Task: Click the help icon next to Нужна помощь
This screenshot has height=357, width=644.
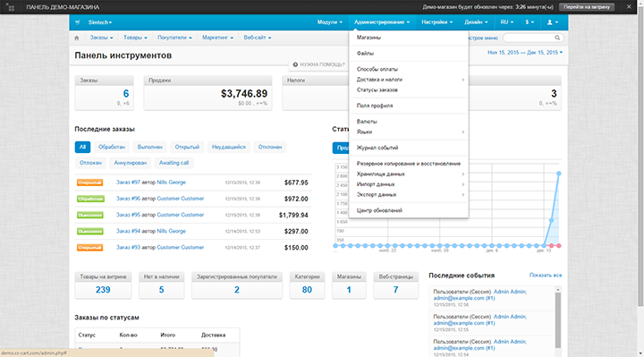Action: coord(295,64)
